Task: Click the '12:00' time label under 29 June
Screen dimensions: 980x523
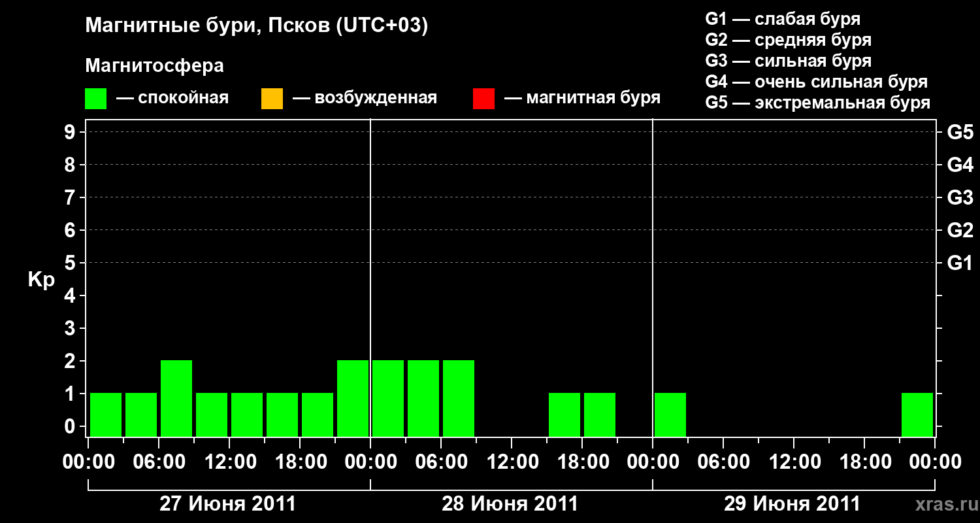Action: click(794, 462)
